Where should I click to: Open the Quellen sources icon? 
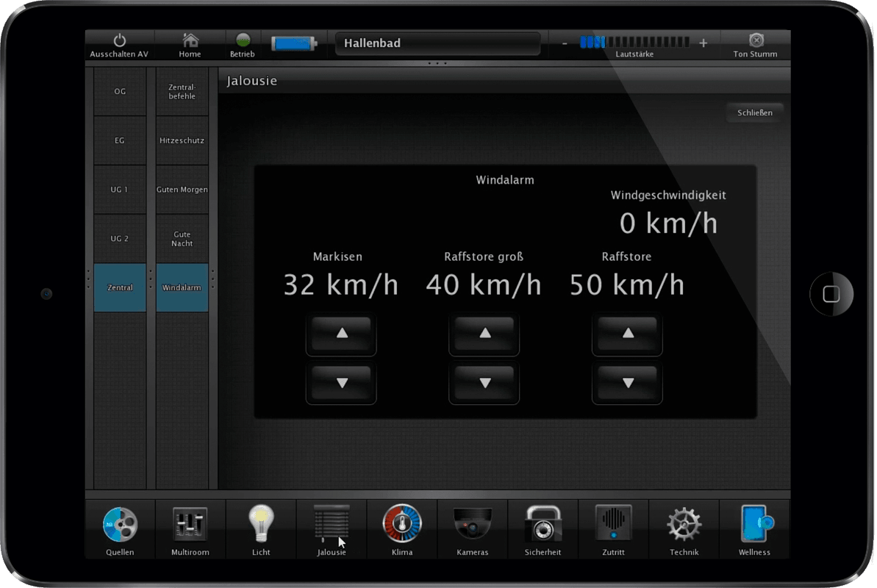[x=120, y=525]
